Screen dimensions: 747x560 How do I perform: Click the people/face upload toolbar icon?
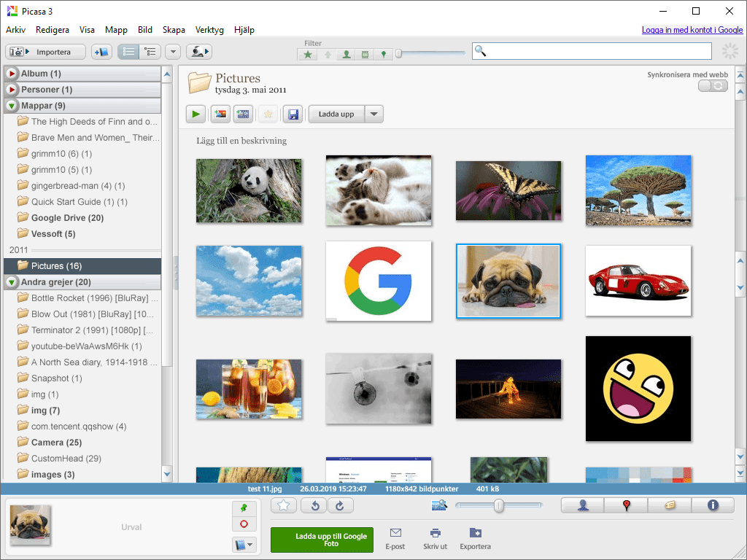[x=199, y=52]
